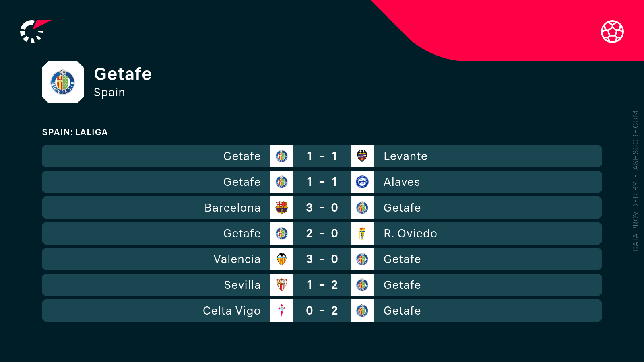Open the large Getafe club crest
The width and height of the screenshot is (644, 362).
tap(63, 82)
